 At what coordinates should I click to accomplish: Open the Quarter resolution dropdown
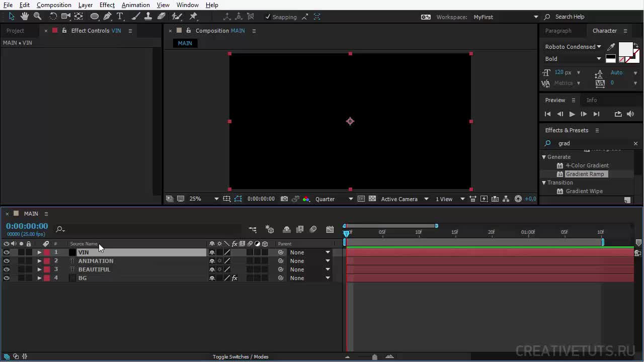tap(334, 199)
